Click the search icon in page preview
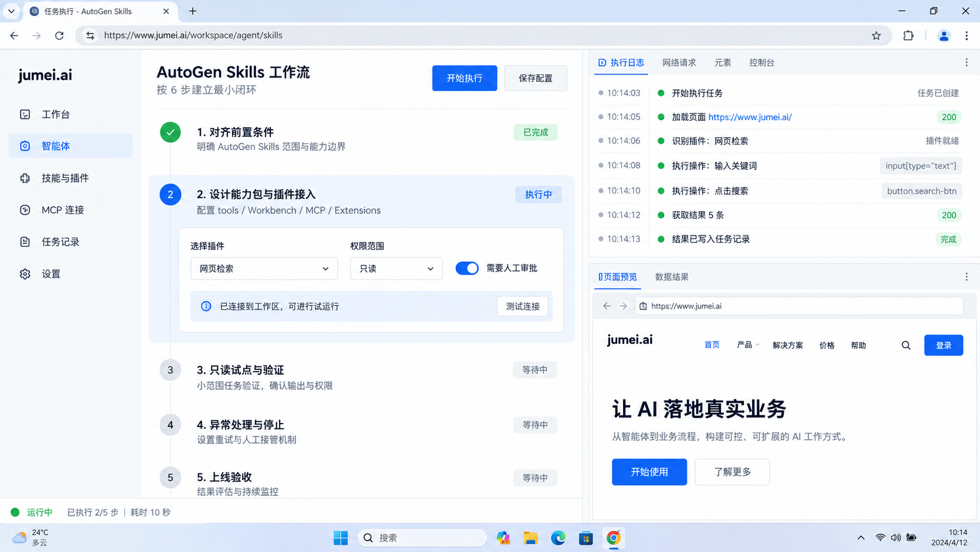Image resolution: width=980 pixels, height=552 pixels. point(906,346)
